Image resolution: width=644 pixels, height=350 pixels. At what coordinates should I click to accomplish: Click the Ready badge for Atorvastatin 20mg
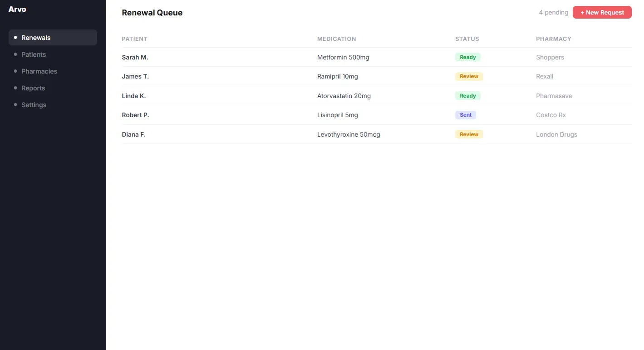467,96
